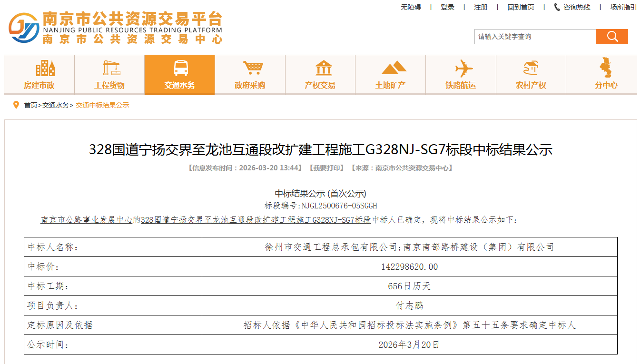The image size is (641, 364).
Task: Click the orange search magnifier button
Action: [x=612, y=37]
